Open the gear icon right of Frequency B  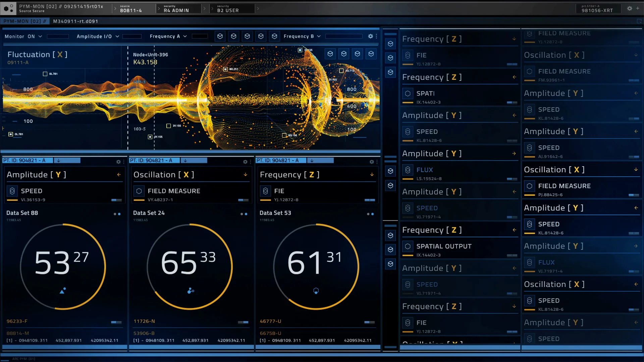pyautogui.click(x=370, y=36)
